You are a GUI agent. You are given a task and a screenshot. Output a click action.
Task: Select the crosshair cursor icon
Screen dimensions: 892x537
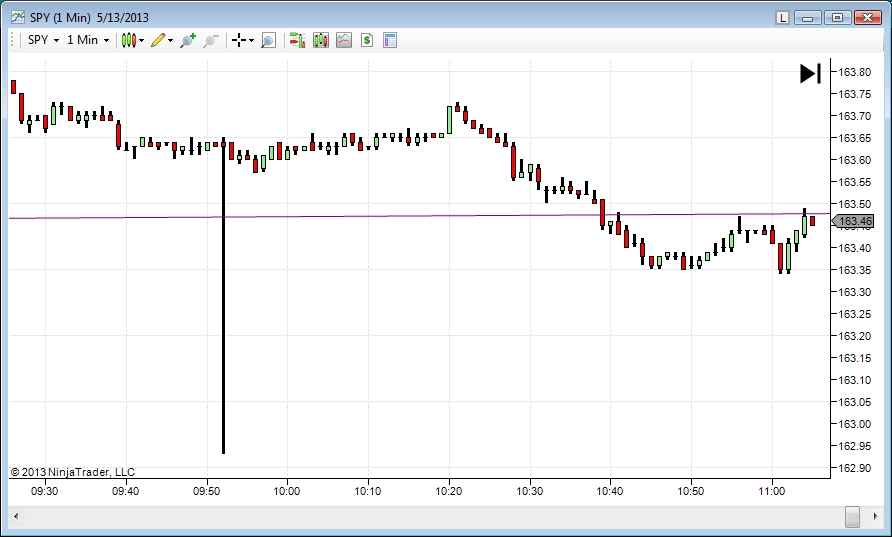(x=239, y=40)
